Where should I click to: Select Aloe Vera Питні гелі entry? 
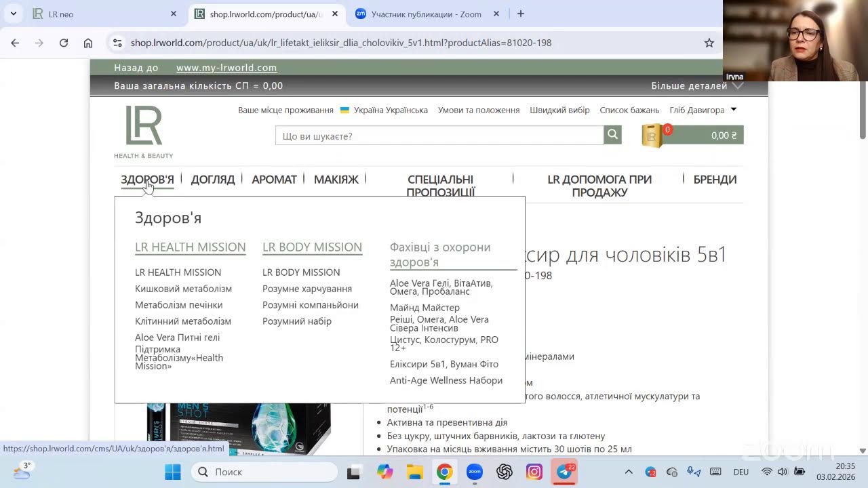pyautogui.click(x=177, y=338)
